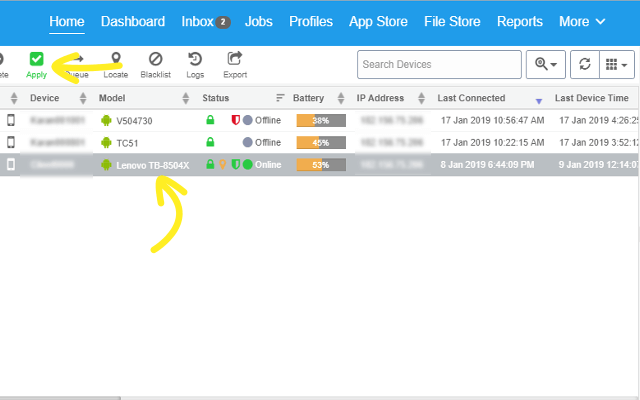
Task: Click the Search Devices input field
Action: click(439, 64)
